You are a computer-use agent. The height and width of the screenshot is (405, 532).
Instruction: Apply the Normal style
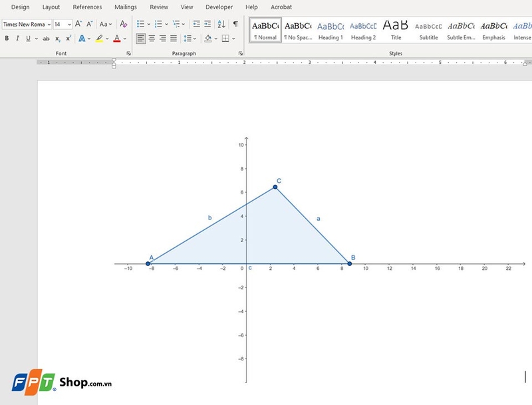[x=265, y=30]
